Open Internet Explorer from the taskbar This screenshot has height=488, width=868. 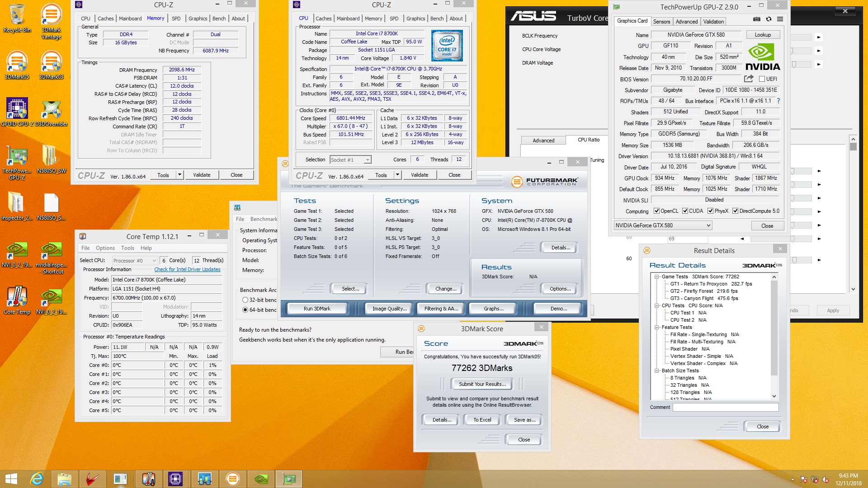coord(37,479)
